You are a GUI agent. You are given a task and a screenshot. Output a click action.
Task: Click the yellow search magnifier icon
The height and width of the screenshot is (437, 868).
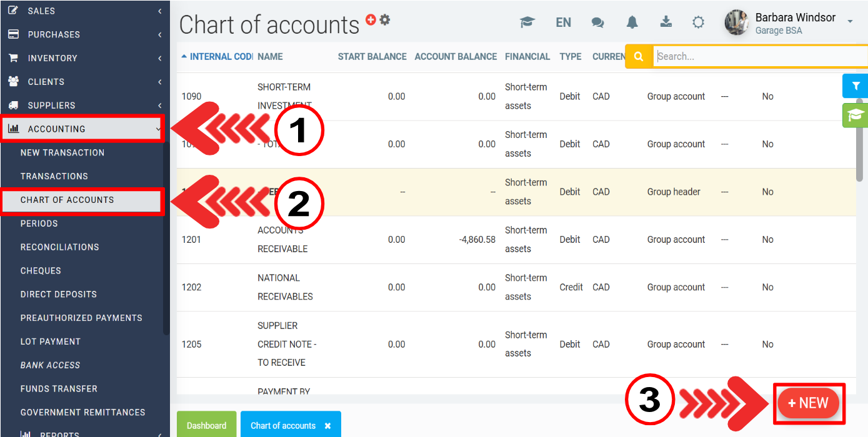639,56
